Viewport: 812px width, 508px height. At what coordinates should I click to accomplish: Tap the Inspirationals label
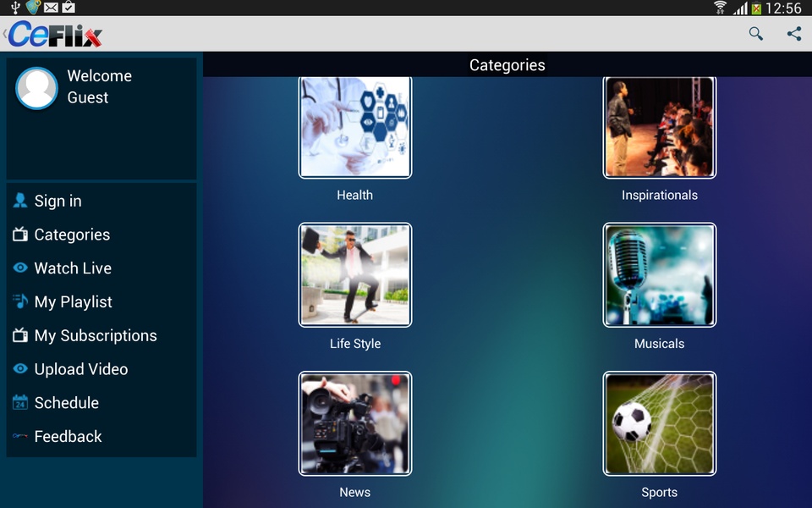[x=660, y=195]
